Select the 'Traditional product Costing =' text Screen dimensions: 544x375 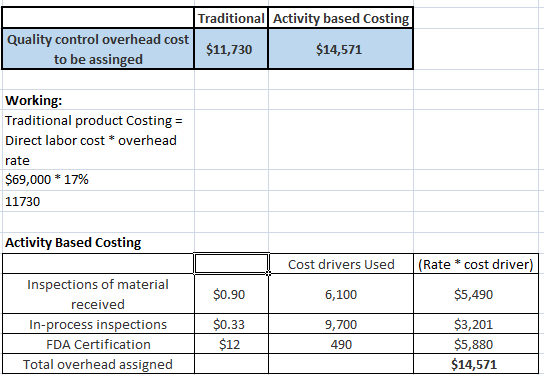(x=94, y=120)
